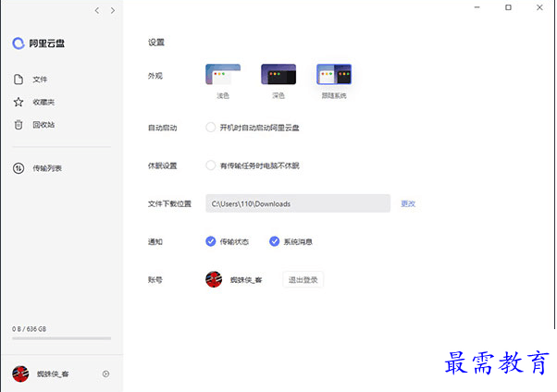Enable 开机时自动启动阿里云盘 option
Screen dimensions: 557x392
click(x=211, y=127)
